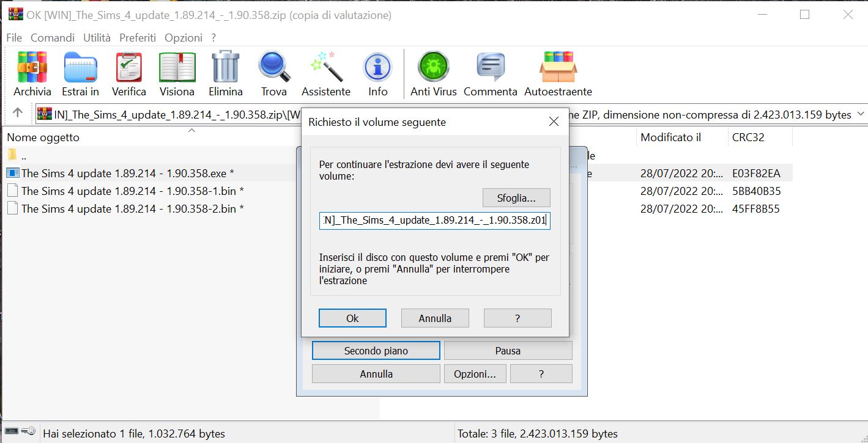Confirm volume dialog with Ok

352,318
